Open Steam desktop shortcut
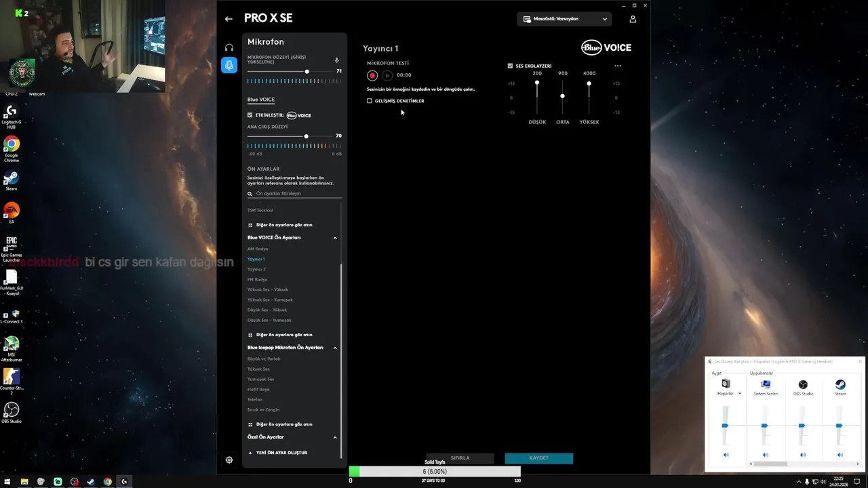Screen dimensions: 868x488 pyautogui.click(x=12, y=180)
